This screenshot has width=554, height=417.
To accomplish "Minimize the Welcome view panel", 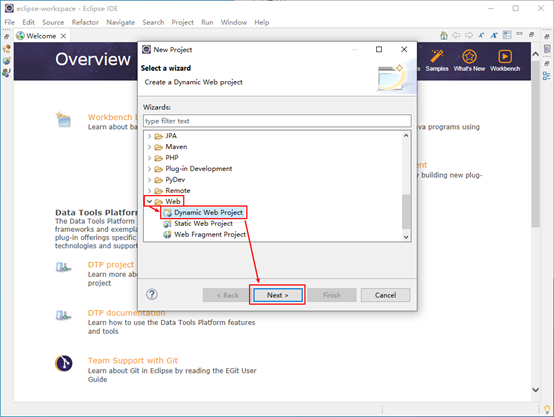I will coord(519,34).
